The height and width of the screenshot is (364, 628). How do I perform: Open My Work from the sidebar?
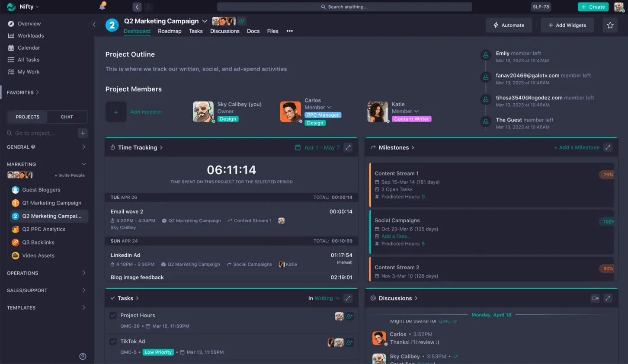point(28,72)
